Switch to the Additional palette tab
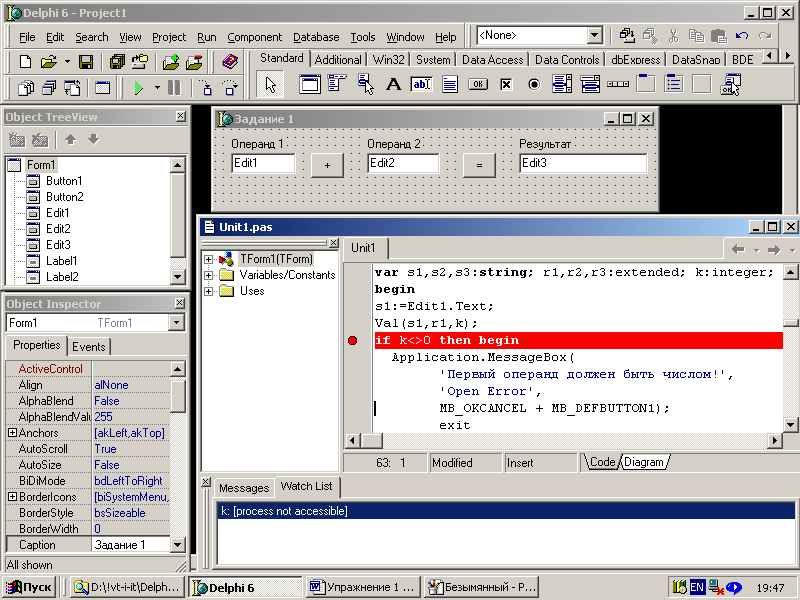This screenshot has height=600, width=800. (x=338, y=60)
